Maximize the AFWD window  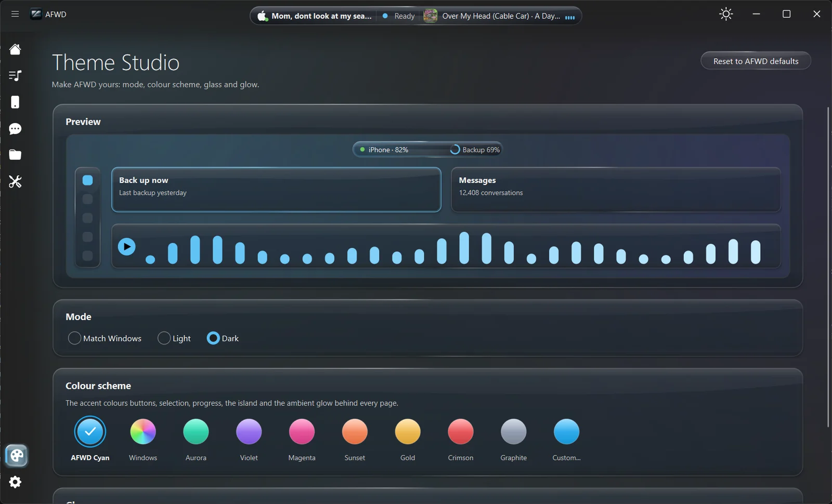tap(786, 14)
